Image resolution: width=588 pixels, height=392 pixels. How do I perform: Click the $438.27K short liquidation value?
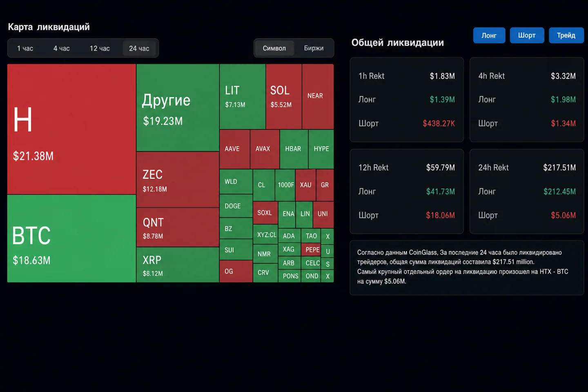click(x=439, y=123)
